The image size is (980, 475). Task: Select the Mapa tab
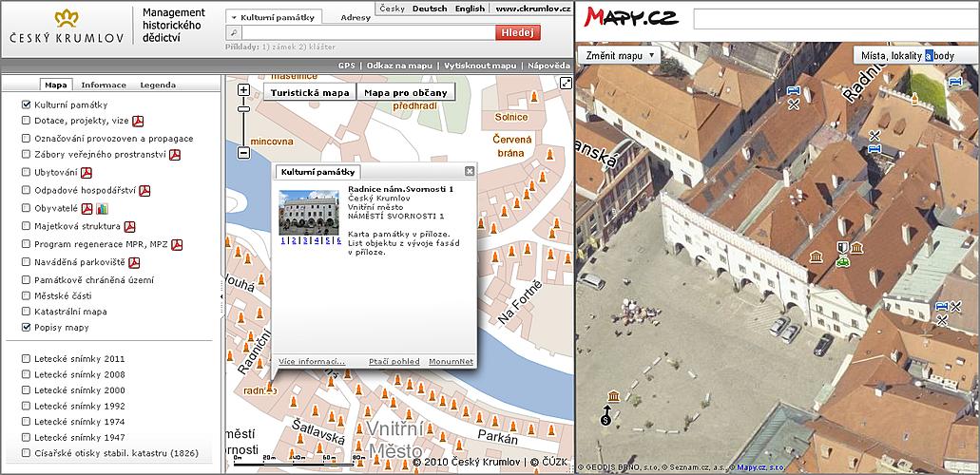pos(56,85)
